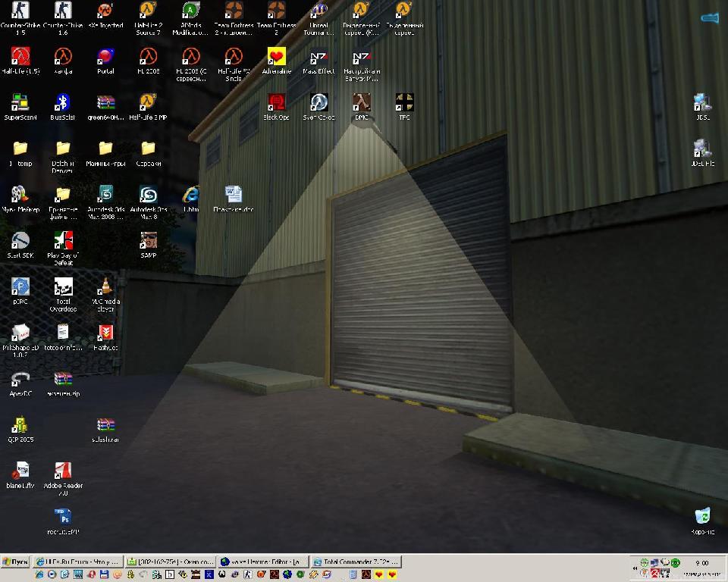Switch to the Valve Hammer Editor taskbar window
Screen dimensions: 728x582
[x=262, y=562]
